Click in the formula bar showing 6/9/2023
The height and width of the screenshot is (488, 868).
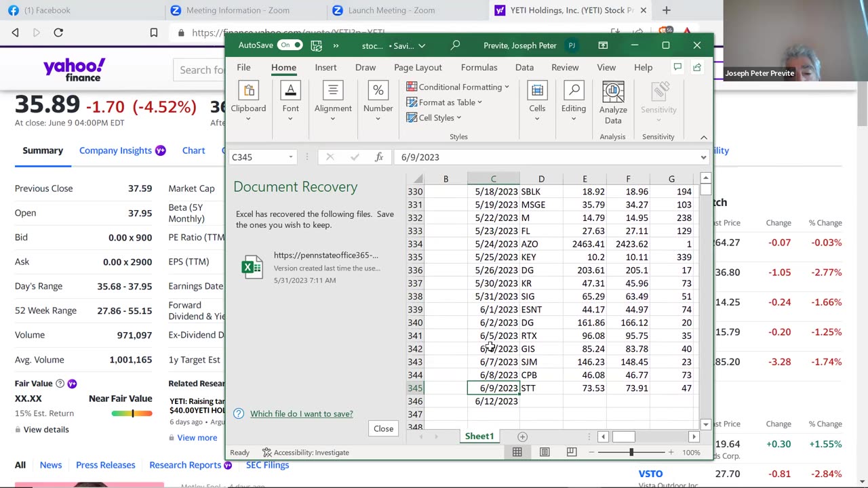546,157
